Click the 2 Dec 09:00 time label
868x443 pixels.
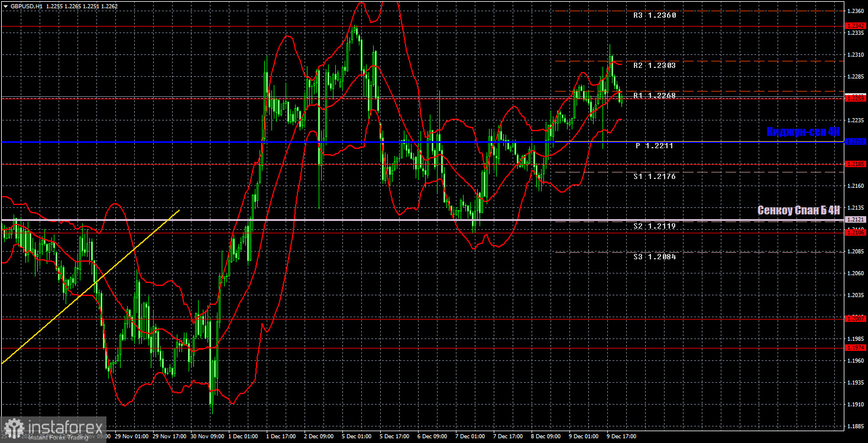(318, 437)
